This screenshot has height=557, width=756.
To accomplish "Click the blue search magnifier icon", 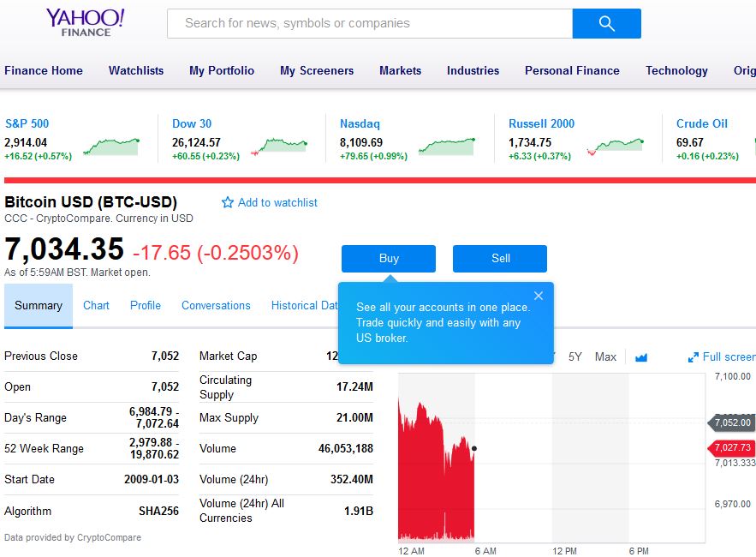I will coord(606,23).
